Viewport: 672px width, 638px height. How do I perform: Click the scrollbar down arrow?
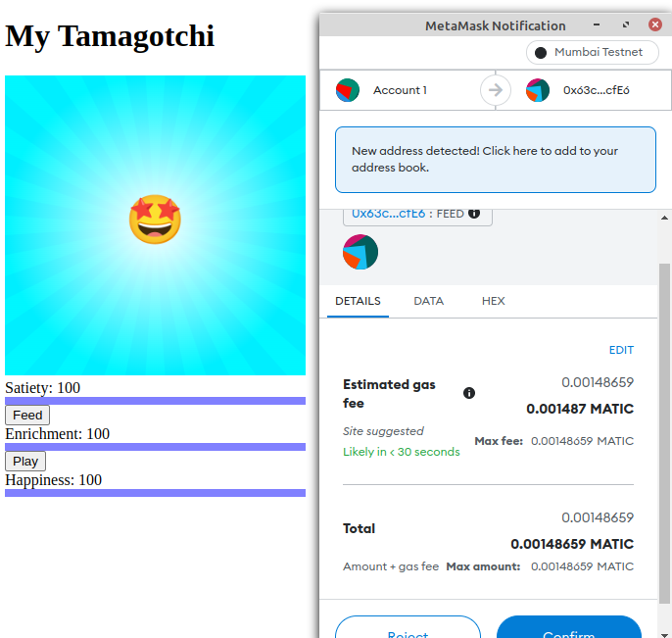coord(664,635)
